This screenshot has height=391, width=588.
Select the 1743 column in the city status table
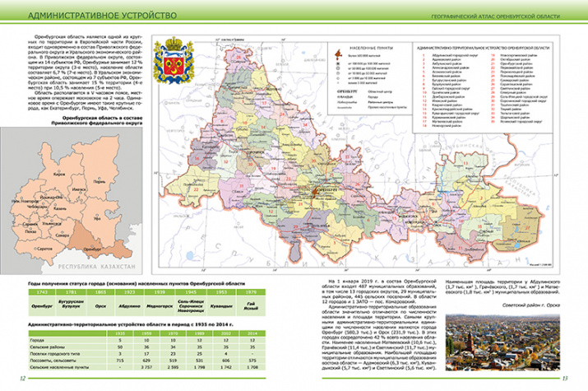point(41,291)
